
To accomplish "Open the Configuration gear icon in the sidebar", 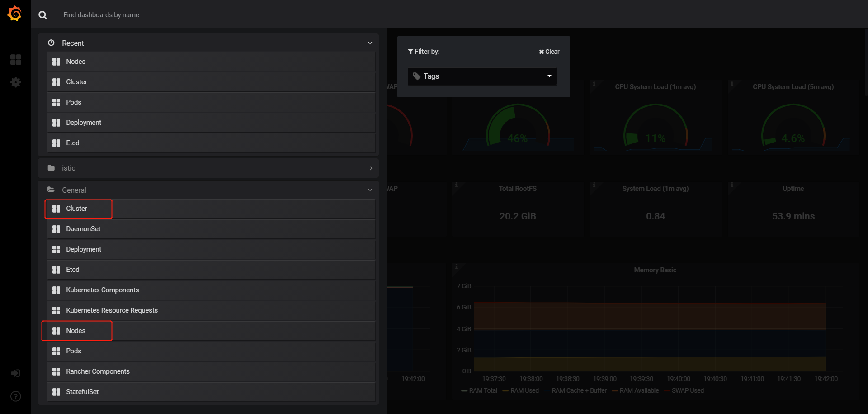I will point(15,82).
